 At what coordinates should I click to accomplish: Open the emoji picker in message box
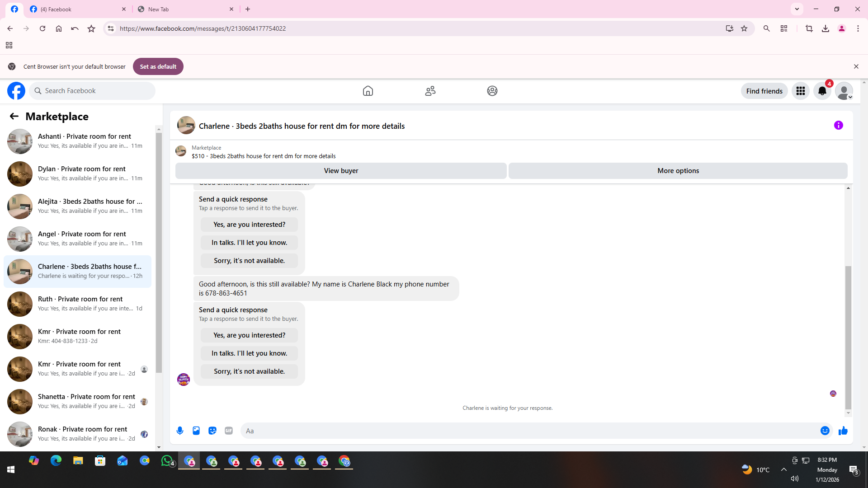(825, 431)
